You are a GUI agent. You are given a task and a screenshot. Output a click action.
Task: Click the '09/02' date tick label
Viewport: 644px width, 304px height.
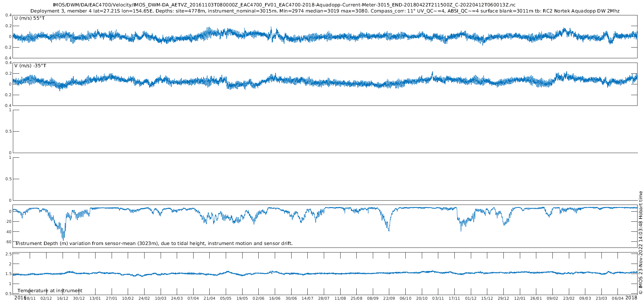553,299
